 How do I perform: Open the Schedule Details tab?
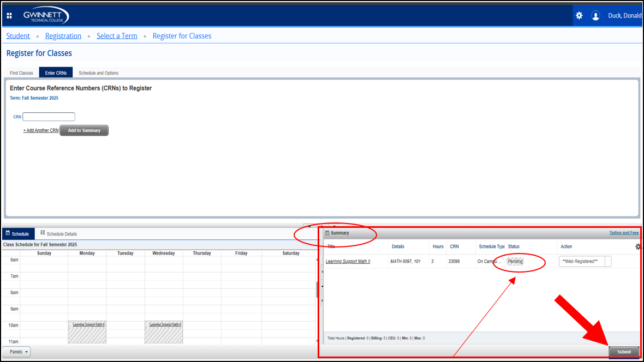point(58,234)
